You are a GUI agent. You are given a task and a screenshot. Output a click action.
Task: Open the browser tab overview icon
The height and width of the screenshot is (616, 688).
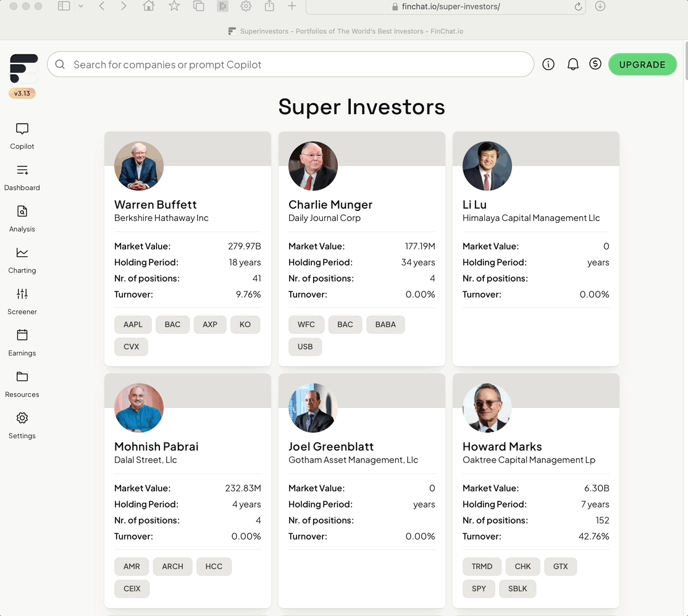(199, 6)
